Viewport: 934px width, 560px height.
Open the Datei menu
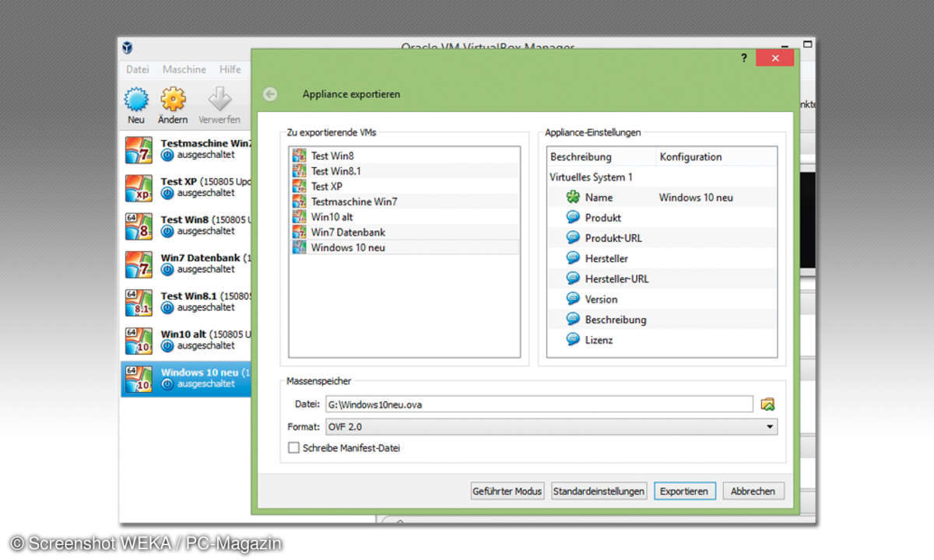coord(138,69)
